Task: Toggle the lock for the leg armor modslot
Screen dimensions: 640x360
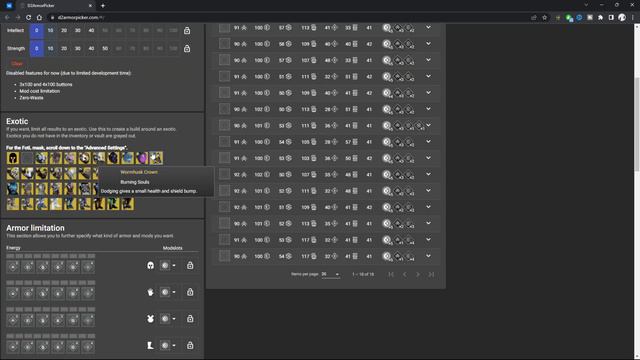Action: (190, 345)
